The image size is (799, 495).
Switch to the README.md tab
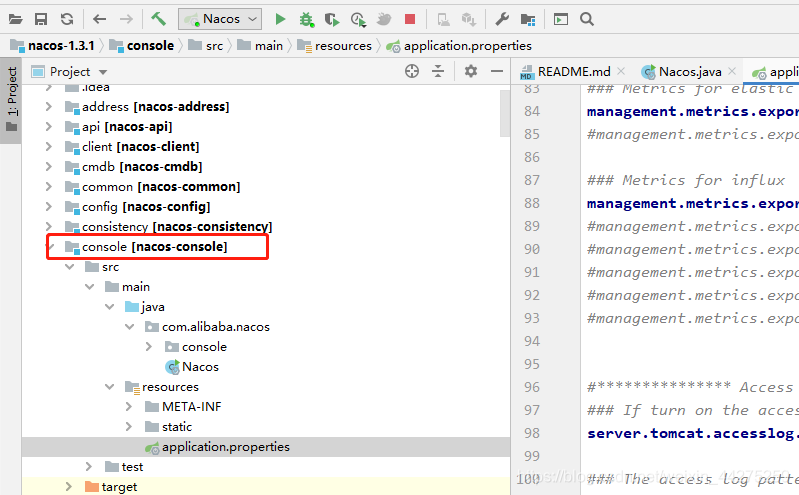click(x=573, y=72)
